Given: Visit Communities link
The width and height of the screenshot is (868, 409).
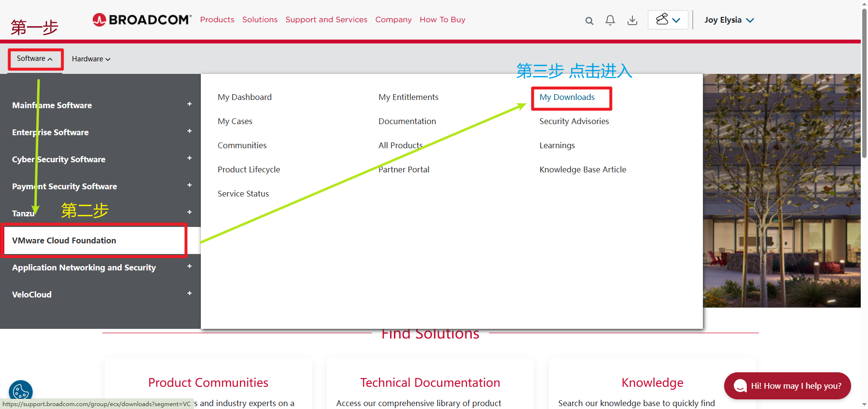Looking at the screenshot, I should 242,145.
